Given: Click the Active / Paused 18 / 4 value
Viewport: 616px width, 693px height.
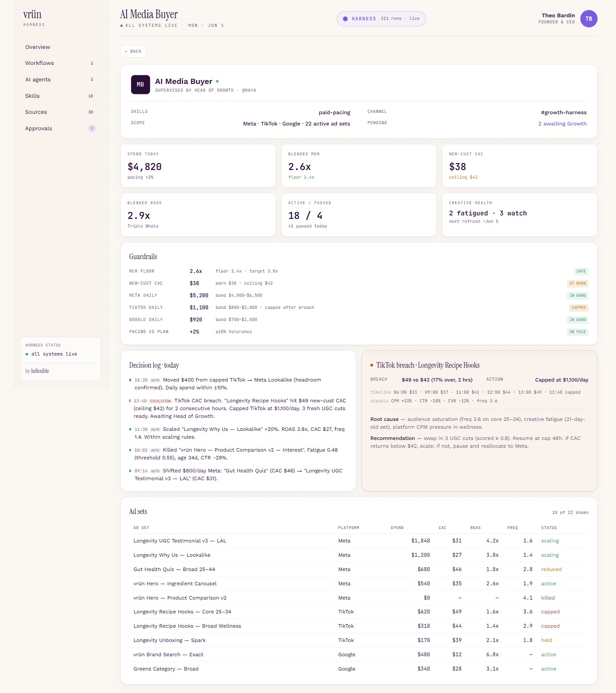Looking at the screenshot, I should (x=305, y=215).
